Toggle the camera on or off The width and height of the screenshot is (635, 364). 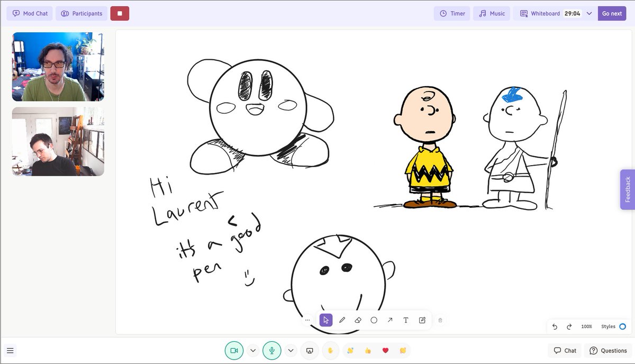pyautogui.click(x=234, y=350)
